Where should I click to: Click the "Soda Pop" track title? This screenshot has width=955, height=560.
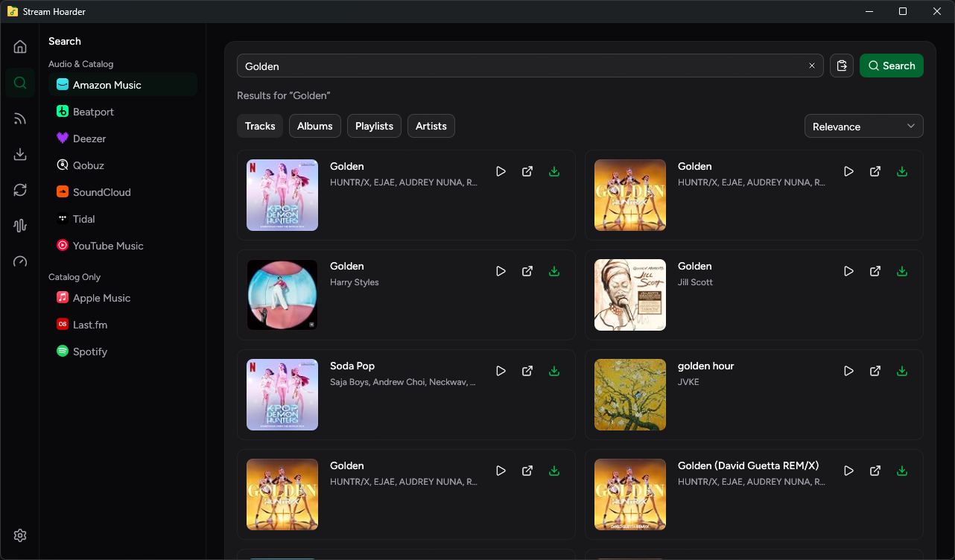[x=352, y=366]
